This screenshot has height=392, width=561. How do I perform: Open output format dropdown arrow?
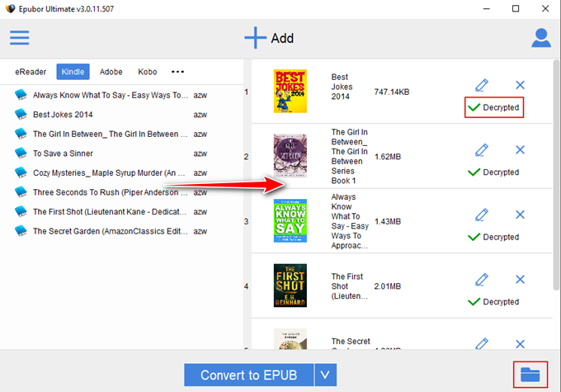point(325,375)
